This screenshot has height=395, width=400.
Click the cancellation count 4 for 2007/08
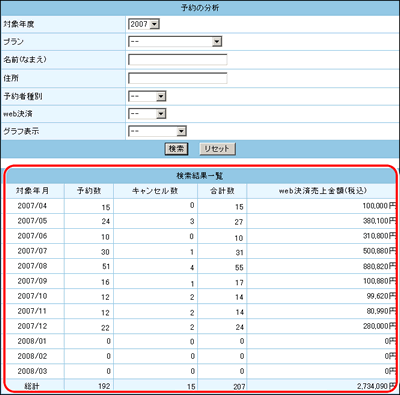192,267
